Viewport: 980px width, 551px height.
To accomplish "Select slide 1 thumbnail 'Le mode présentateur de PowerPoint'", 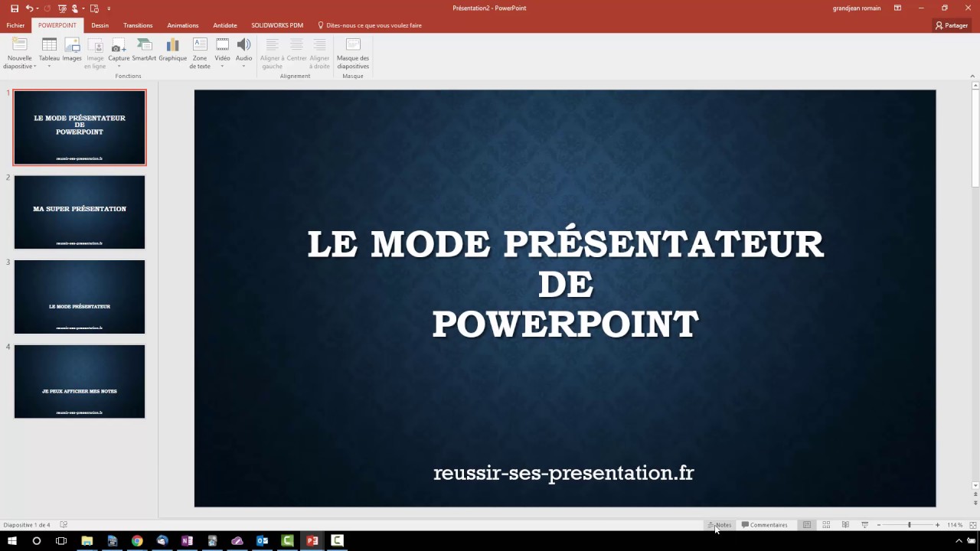I will 80,127.
